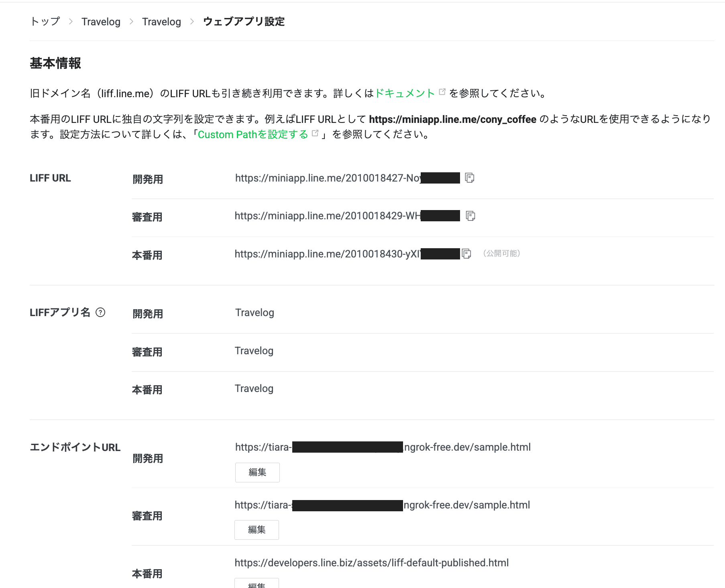The image size is (725, 588).
Task: Click the LIFFアプリ名 section label
Action: [x=60, y=312]
